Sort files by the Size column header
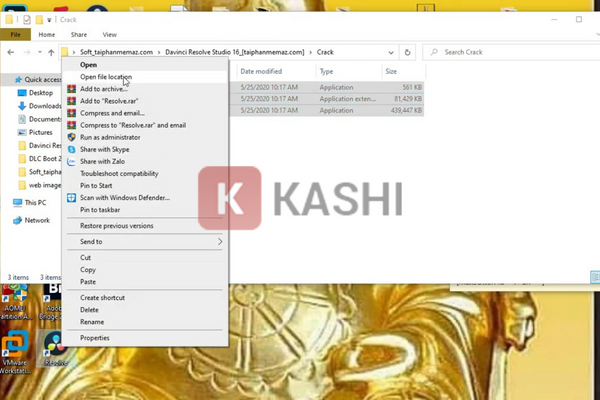This screenshot has width=600, height=400. tap(391, 72)
